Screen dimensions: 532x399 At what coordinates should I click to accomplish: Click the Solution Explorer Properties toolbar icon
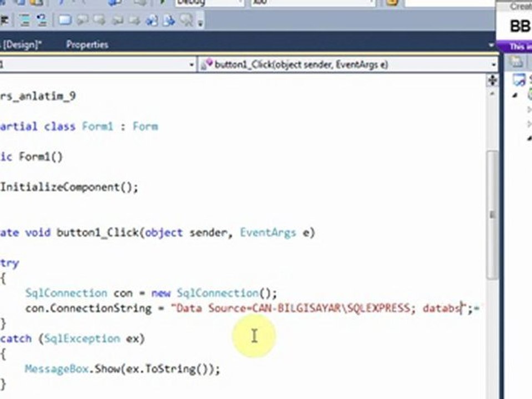point(516,62)
